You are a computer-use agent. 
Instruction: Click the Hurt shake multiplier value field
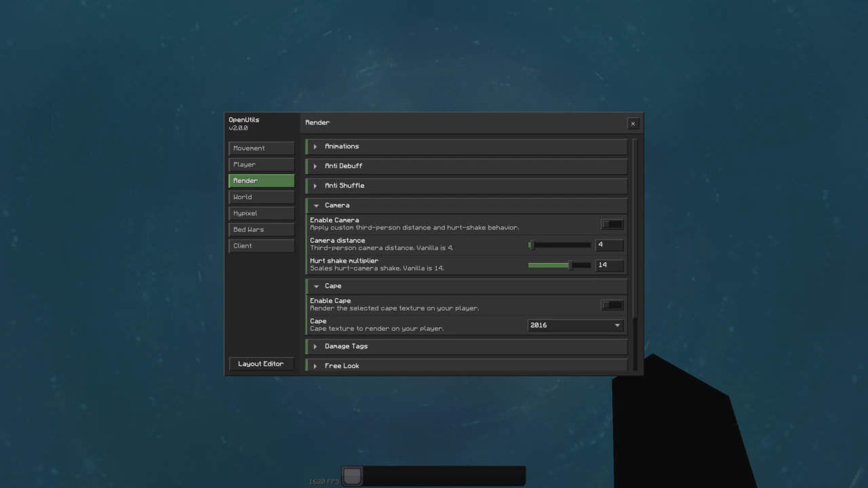(x=609, y=265)
